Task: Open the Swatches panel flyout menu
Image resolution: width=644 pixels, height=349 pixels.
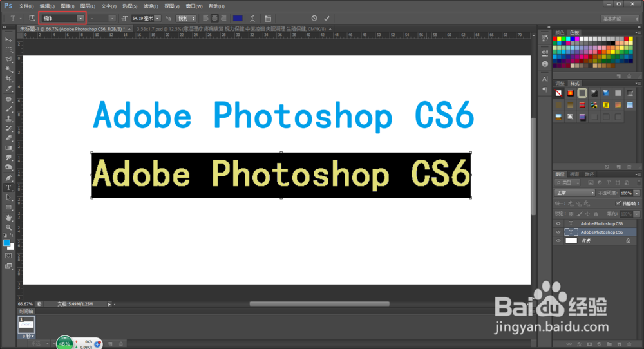Action: 638,32
